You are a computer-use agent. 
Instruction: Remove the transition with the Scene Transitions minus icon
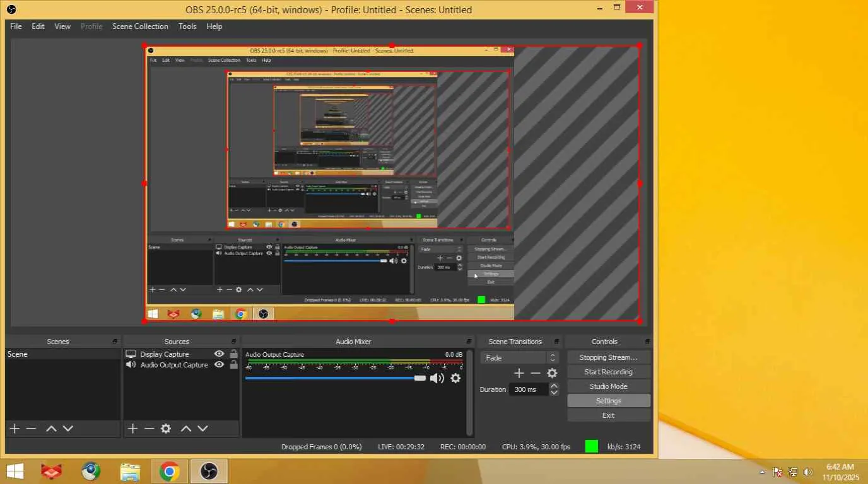[x=536, y=373]
